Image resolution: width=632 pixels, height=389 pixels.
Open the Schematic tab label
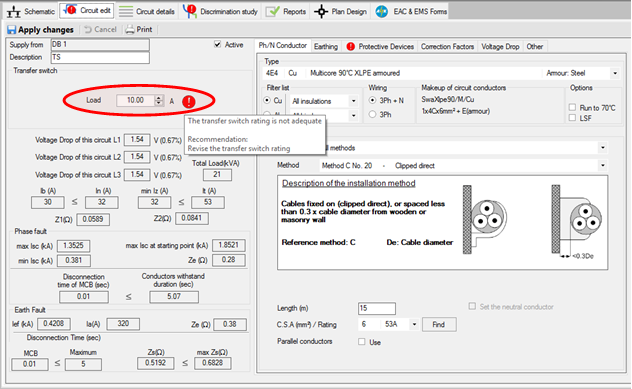pyautogui.click(x=39, y=12)
